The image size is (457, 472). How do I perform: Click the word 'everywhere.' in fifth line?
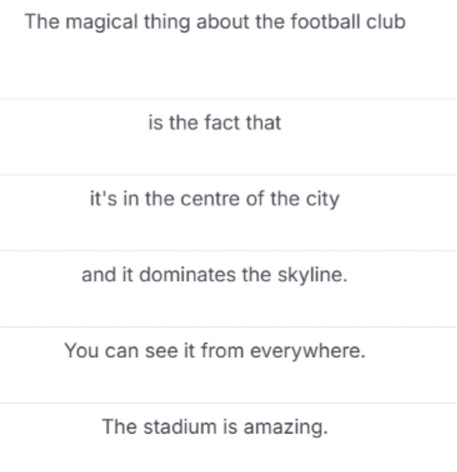(x=308, y=352)
